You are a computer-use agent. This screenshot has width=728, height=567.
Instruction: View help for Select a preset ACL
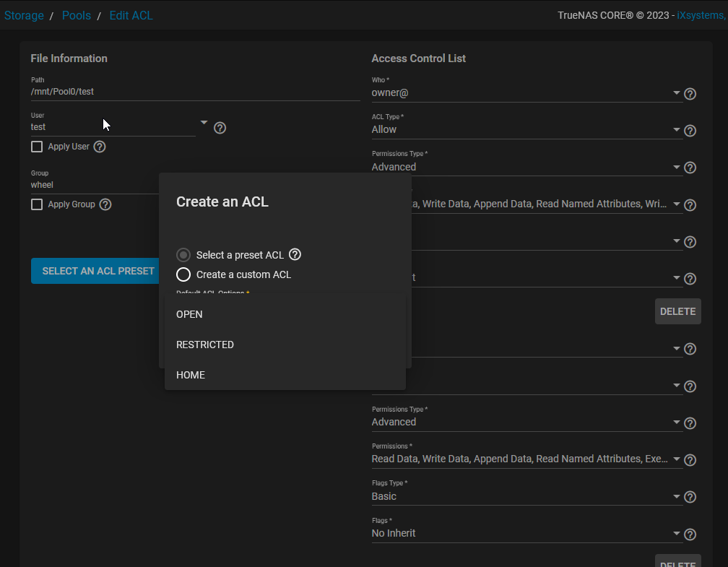(295, 254)
